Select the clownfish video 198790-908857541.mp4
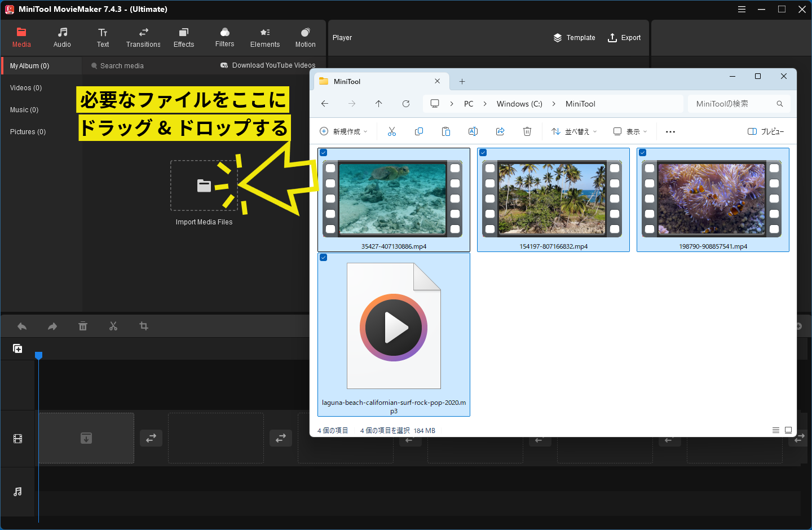The height and width of the screenshot is (530, 812). pyautogui.click(x=713, y=200)
